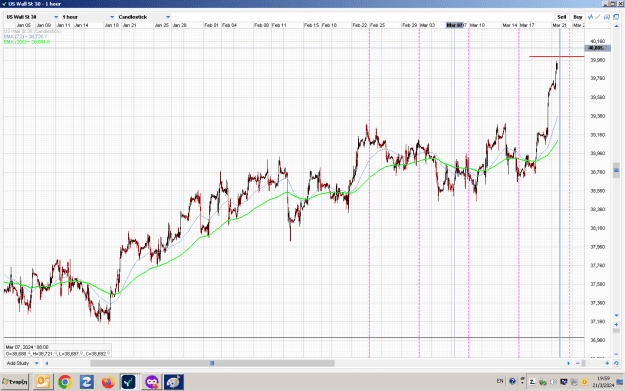This screenshot has height=391, width=625.
Task: Click the orange D tray icon
Action: [584, 382]
